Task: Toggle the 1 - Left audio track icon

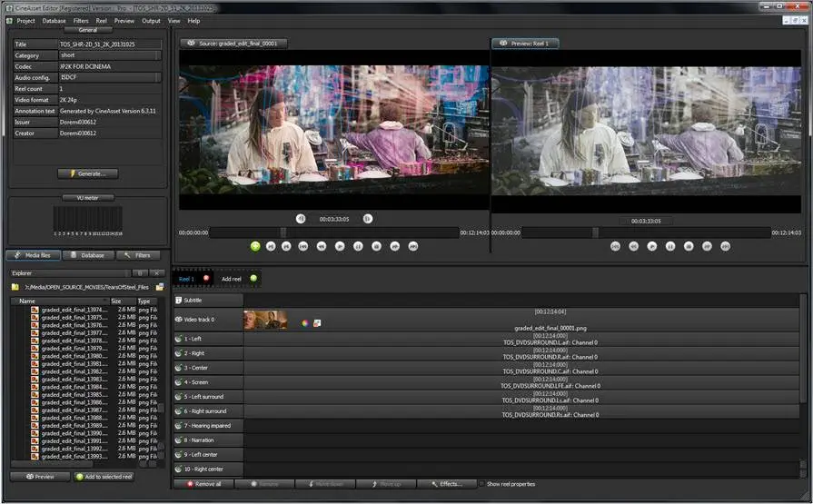Action: [x=179, y=339]
